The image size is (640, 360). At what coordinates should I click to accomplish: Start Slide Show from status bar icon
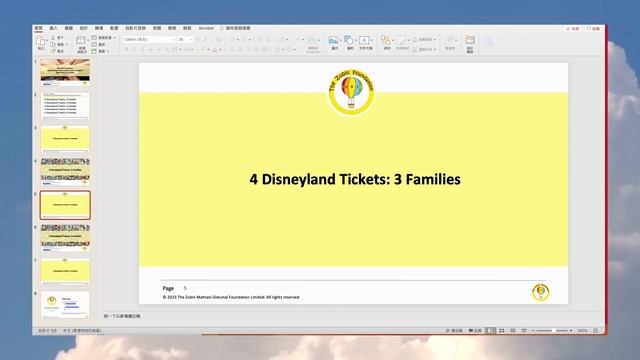point(524,330)
